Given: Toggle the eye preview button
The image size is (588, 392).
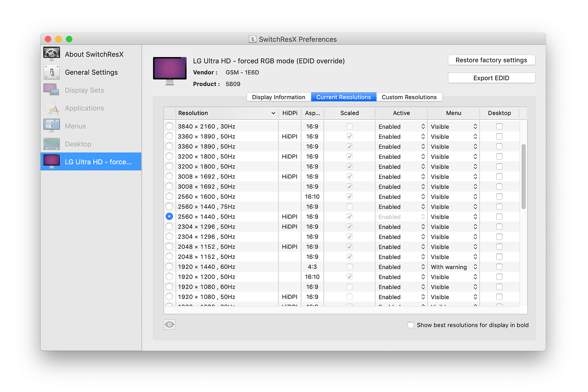Looking at the screenshot, I should tap(170, 324).
